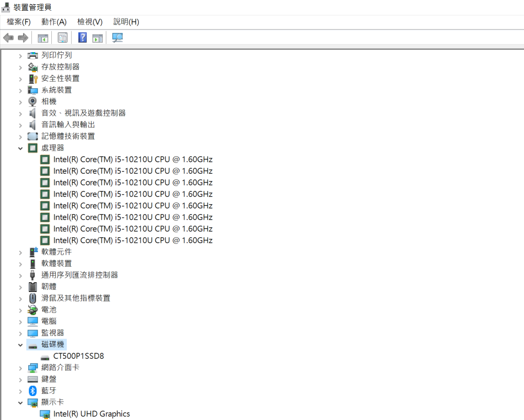This screenshot has height=420, width=524.
Task: Select the CT500P1SSD8 disk drive
Action: pos(78,356)
